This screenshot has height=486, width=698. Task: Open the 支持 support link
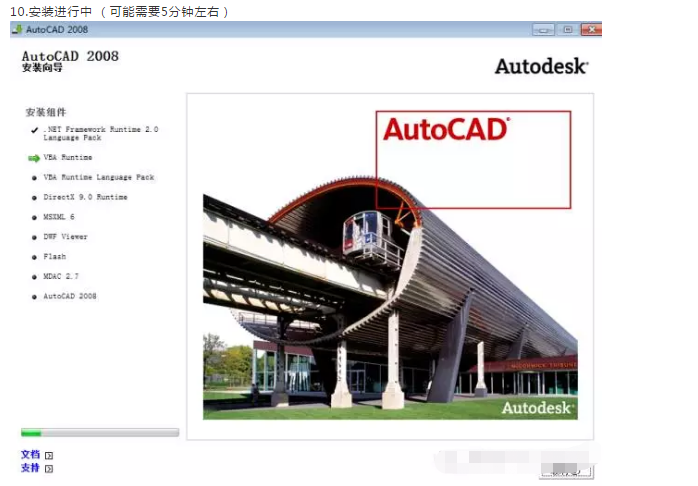pyautogui.click(x=30, y=468)
